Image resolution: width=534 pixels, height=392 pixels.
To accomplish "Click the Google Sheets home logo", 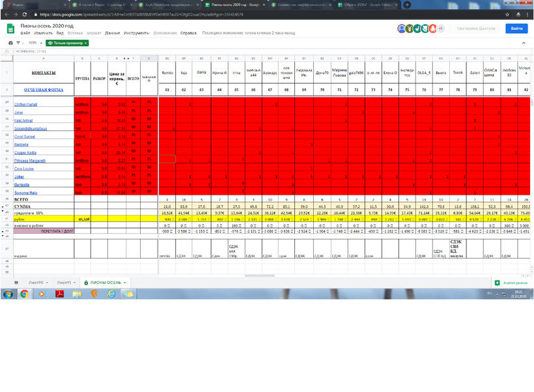I will [x=10, y=29].
